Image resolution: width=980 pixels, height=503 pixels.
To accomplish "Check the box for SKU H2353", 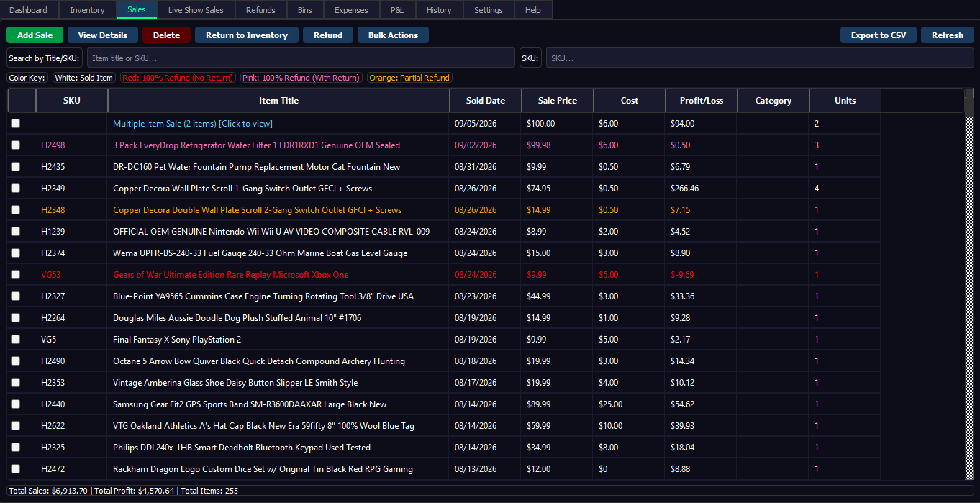I will [x=16, y=383].
